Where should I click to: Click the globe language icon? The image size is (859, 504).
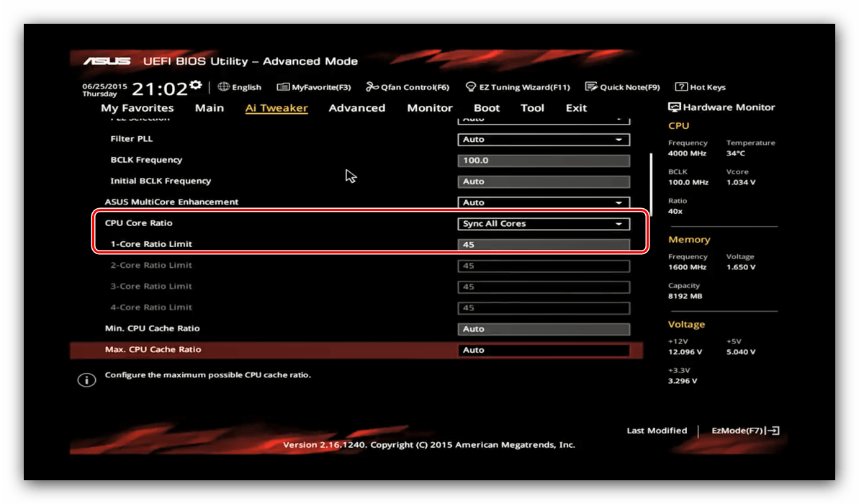[223, 86]
